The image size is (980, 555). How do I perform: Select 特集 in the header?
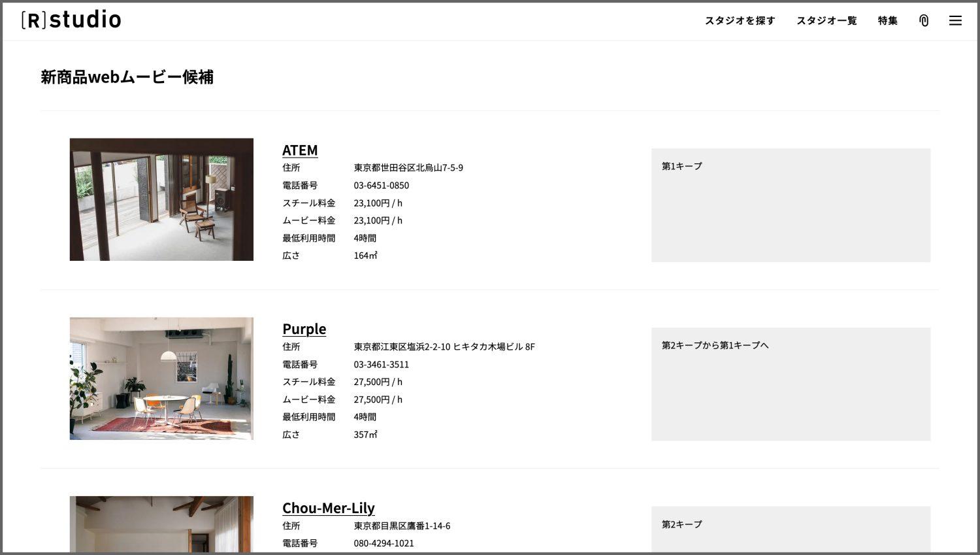887,21
